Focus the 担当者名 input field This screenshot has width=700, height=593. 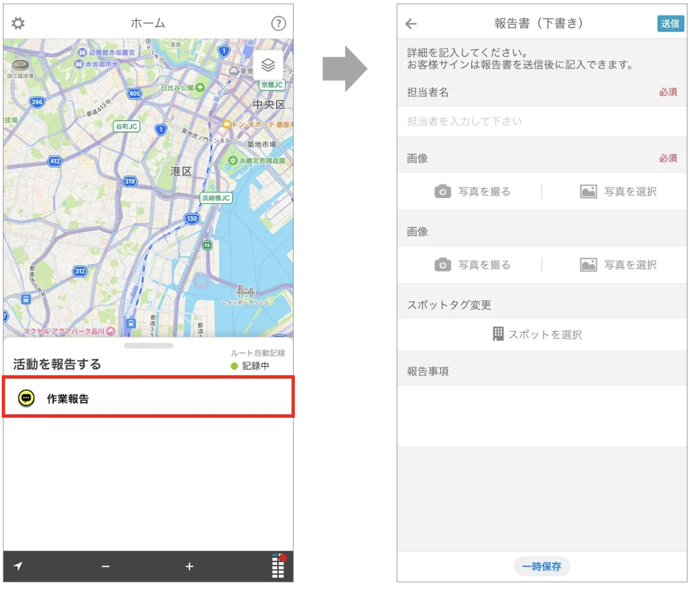click(542, 121)
